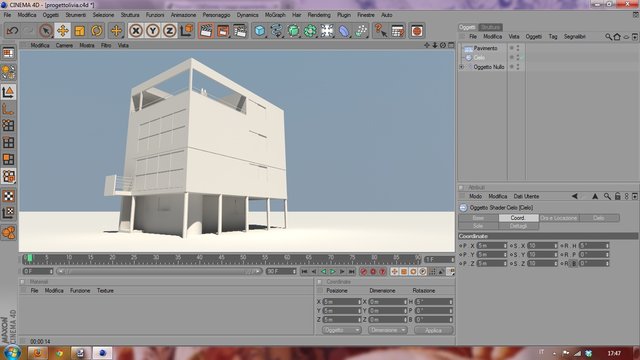Open the Render Settings clapperboard icon
This screenshot has width=640, height=360.
240,31
